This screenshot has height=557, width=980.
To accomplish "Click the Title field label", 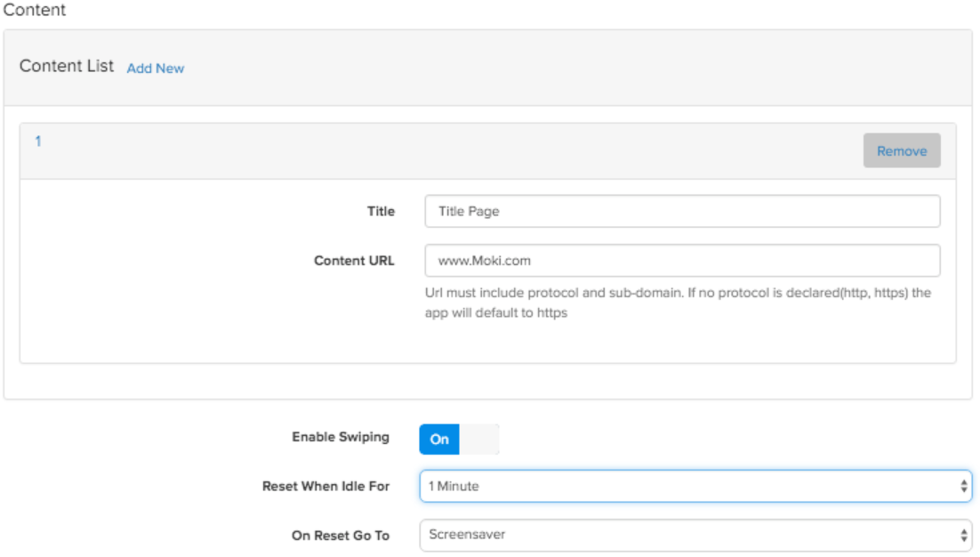I will click(381, 212).
